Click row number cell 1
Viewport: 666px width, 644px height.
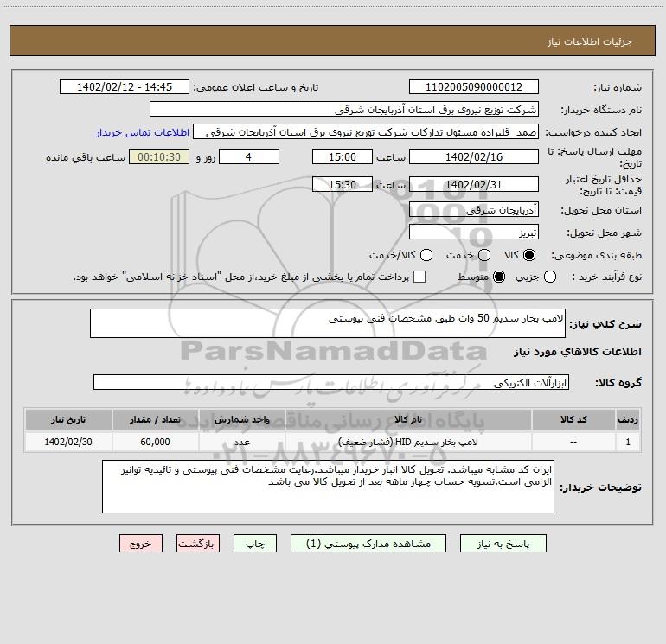[x=628, y=442]
